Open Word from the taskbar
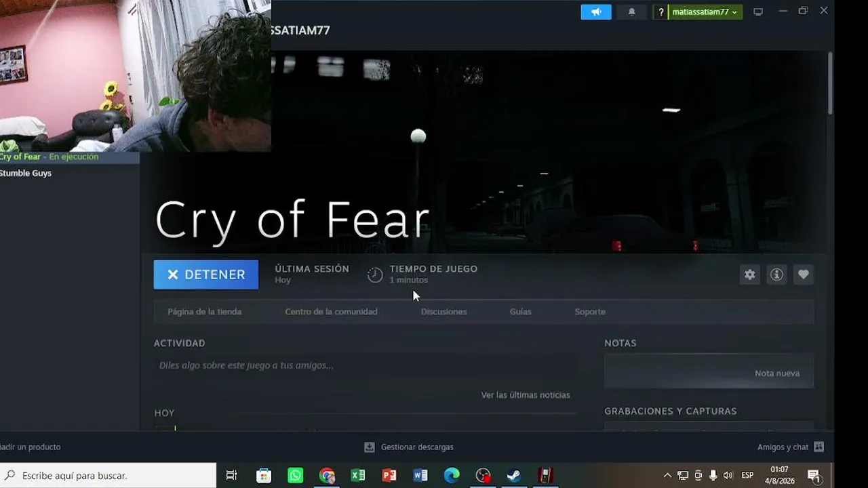 tap(420, 475)
